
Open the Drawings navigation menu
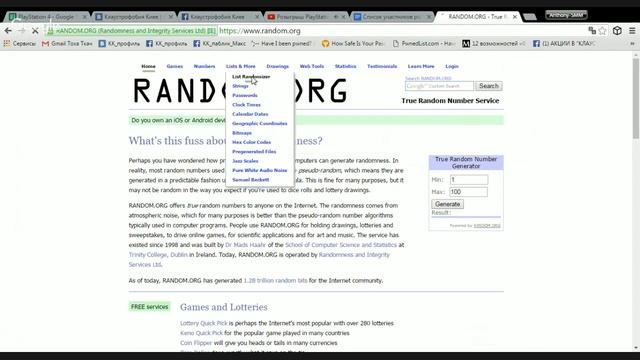pos(277,66)
